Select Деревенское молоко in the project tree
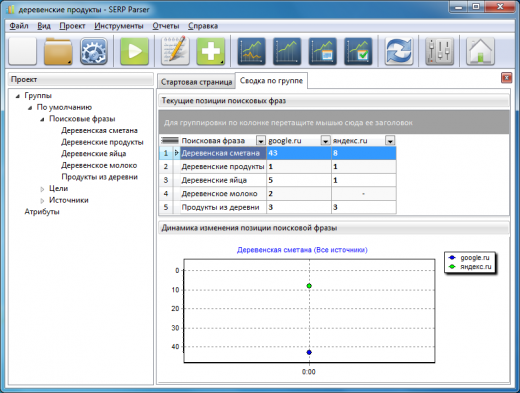 (x=99, y=165)
